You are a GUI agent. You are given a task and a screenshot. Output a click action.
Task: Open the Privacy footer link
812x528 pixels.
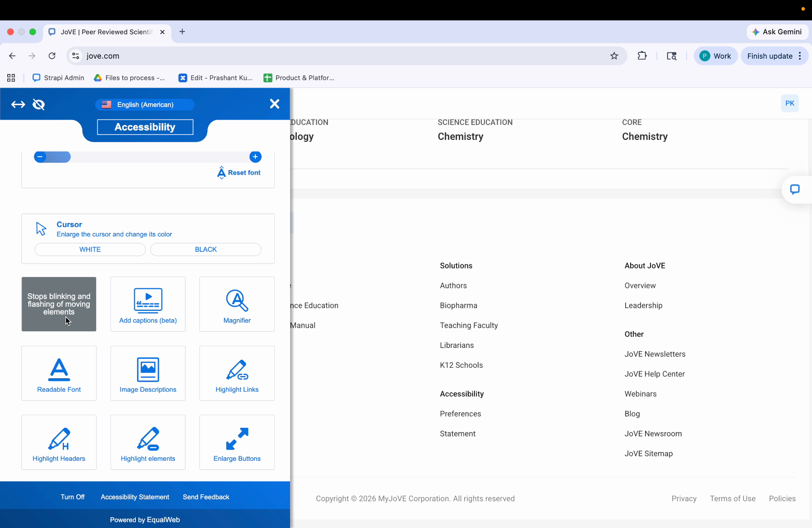pyautogui.click(x=684, y=499)
